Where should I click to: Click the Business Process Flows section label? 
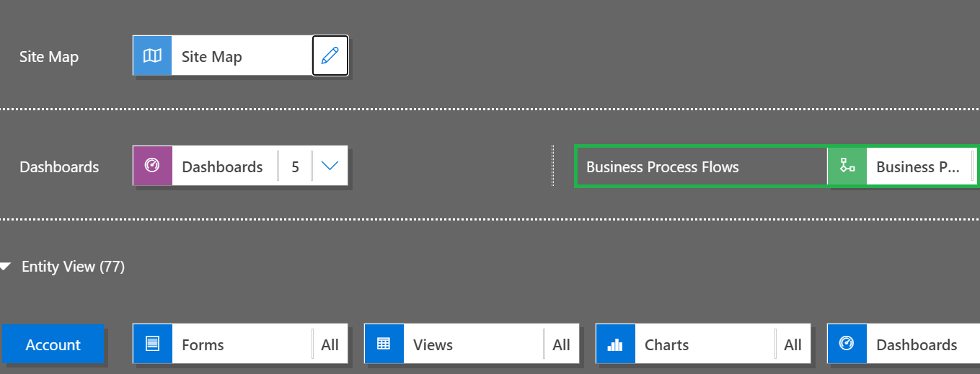pos(662,166)
